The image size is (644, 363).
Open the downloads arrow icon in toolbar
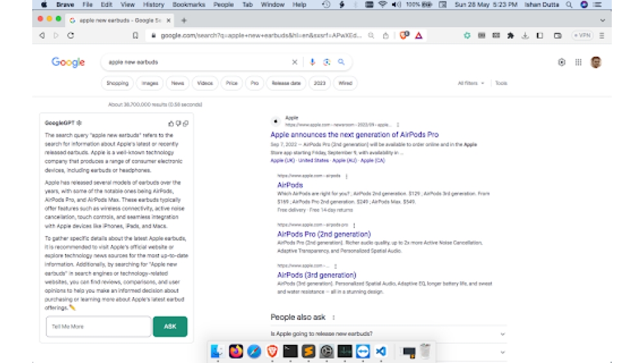525,35
